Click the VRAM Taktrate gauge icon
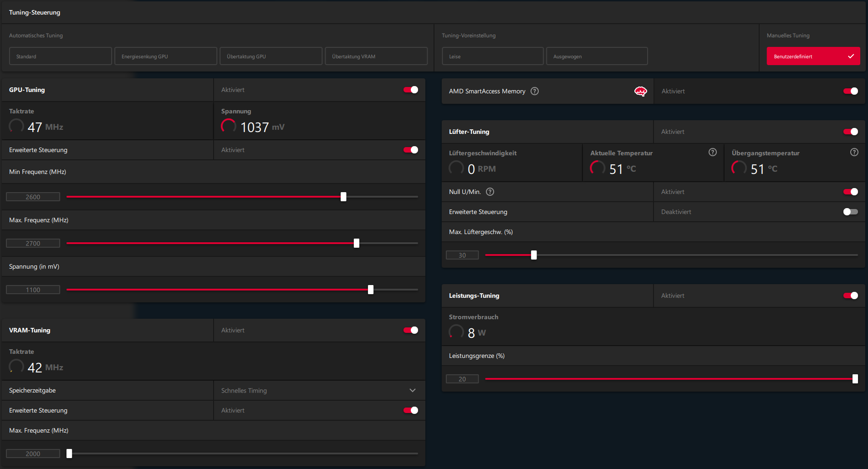Image resolution: width=868 pixels, height=469 pixels. tap(16, 367)
